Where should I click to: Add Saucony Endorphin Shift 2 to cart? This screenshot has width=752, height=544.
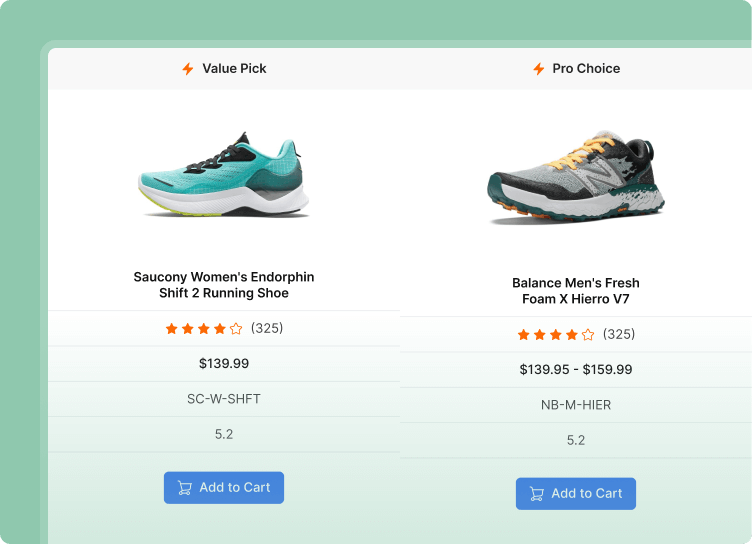point(224,488)
